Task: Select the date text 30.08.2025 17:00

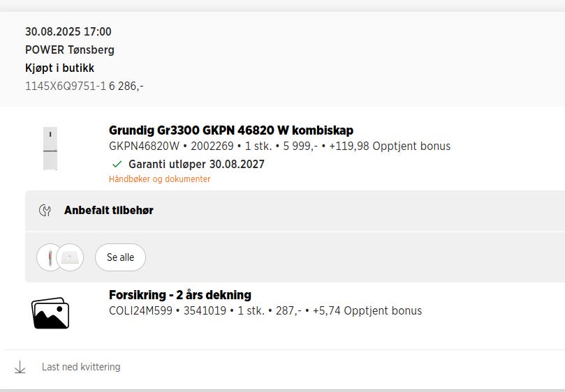Action: tap(68, 31)
